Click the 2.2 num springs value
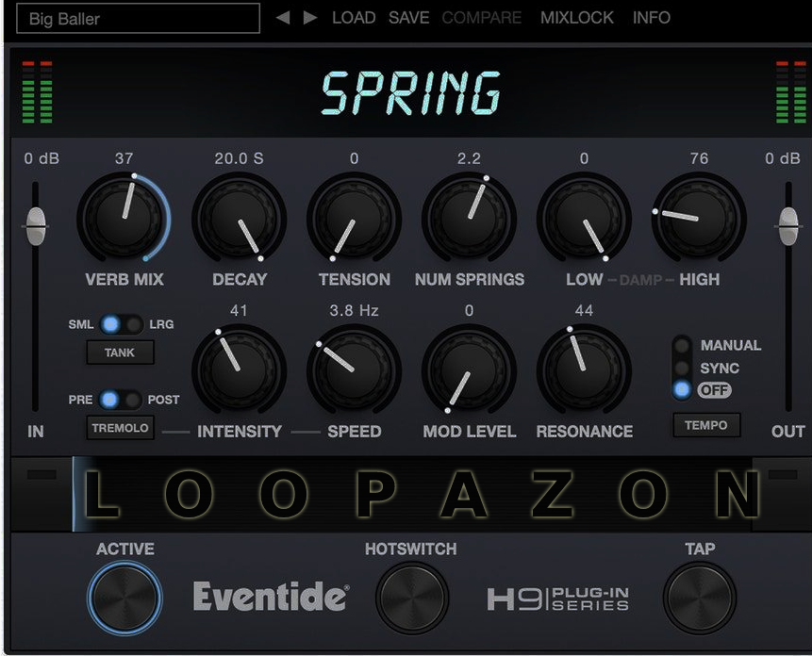 [x=469, y=157]
